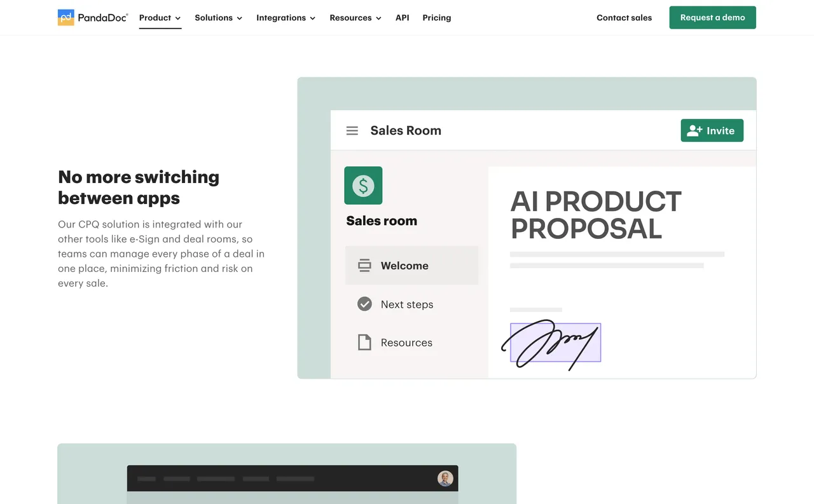Viewport: 814px width, 504px height.
Task: Click the Resources document icon
Action: click(x=364, y=343)
